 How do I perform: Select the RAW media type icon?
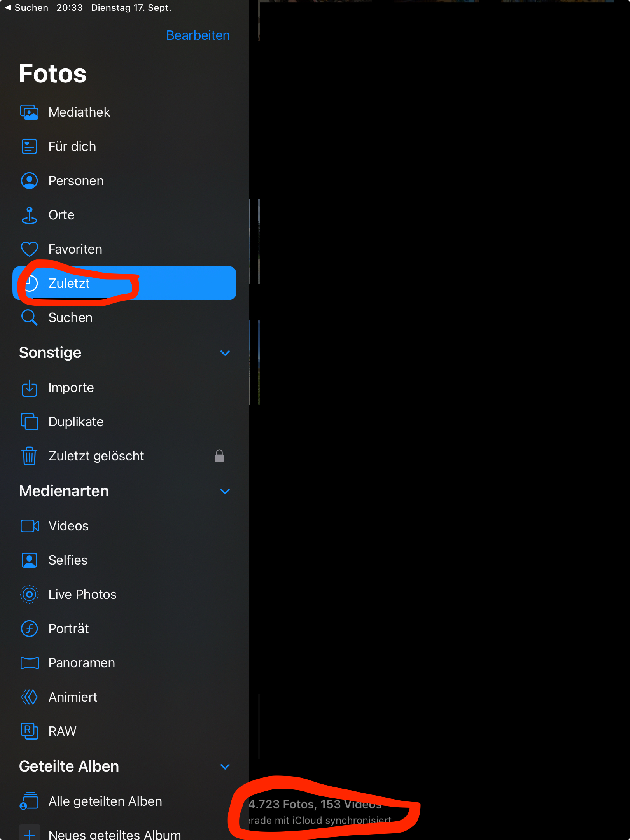tap(30, 731)
